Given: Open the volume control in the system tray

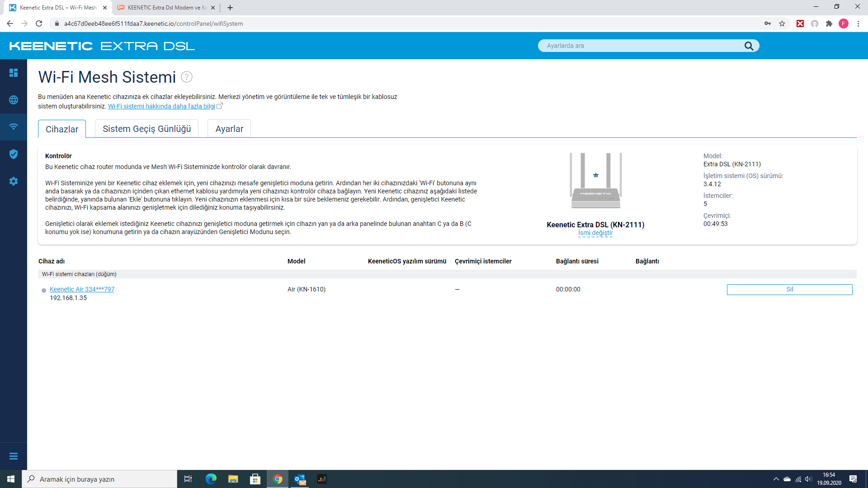Looking at the screenshot, I should [808, 479].
